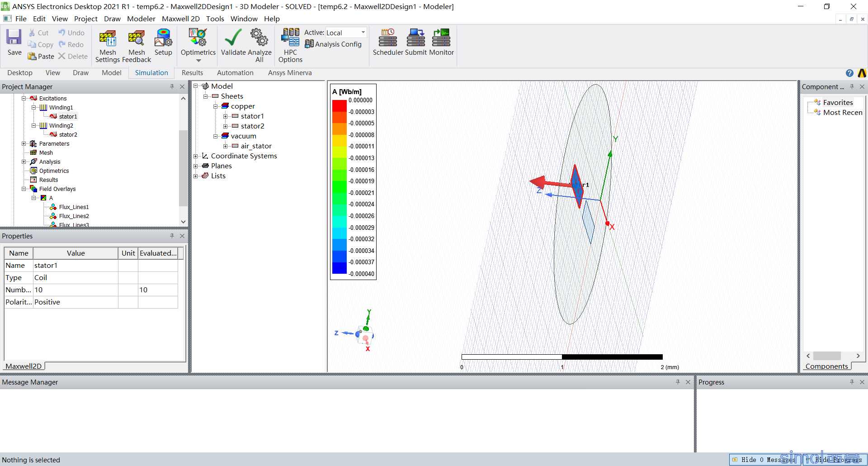Click Project Manager scrollbar down arrow
This screenshot has height=466, width=868.
[x=183, y=222]
